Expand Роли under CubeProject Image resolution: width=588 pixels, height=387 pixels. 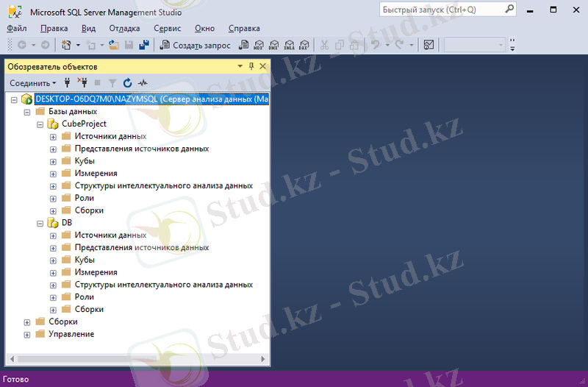click(53, 199)
